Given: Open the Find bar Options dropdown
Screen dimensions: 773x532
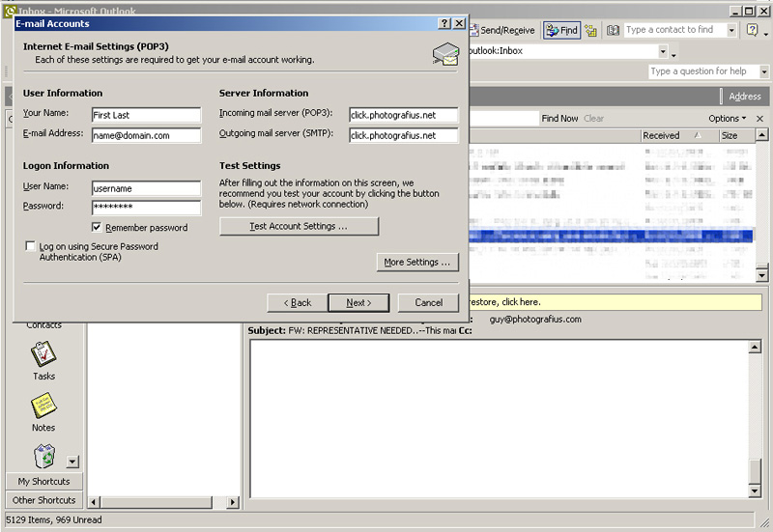Looking at the screenshot, I should (x=728, y=119).
